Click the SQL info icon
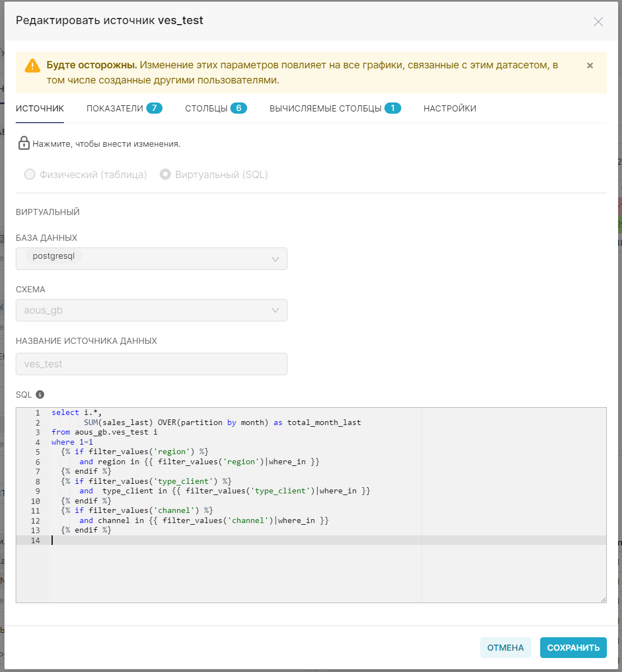This screenshot has width=622, height=672. point(40,394)
